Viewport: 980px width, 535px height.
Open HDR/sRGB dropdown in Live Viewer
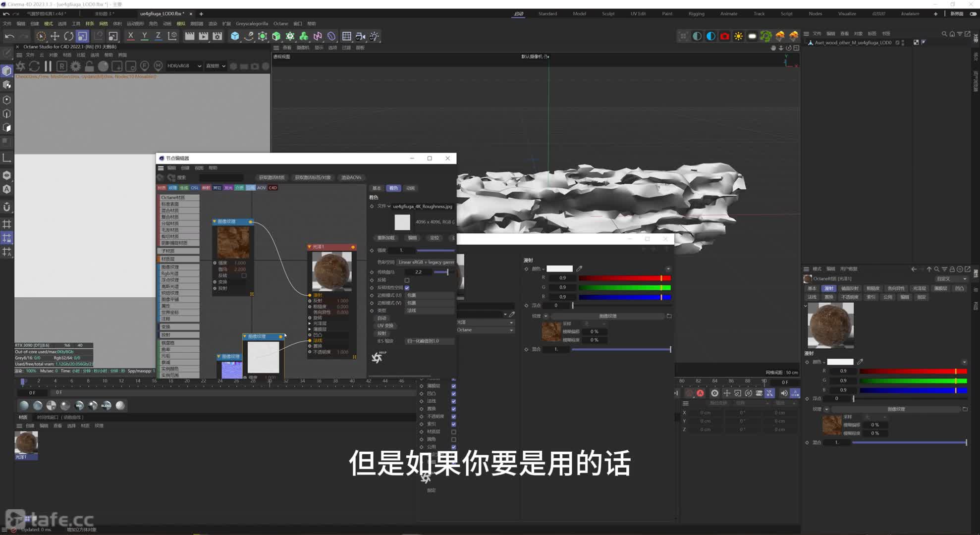184,66
